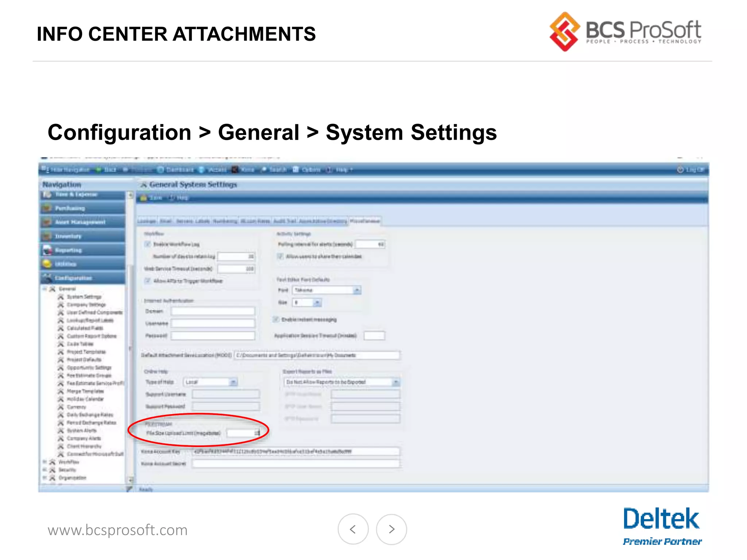Open the Type of Help dropdown
The height and width of the screenshot is (560, 747).
click(x=210, y=382)
